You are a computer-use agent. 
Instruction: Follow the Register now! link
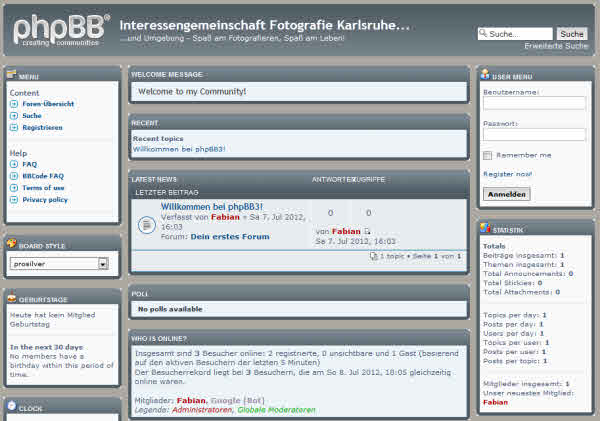tap(507, 174)
